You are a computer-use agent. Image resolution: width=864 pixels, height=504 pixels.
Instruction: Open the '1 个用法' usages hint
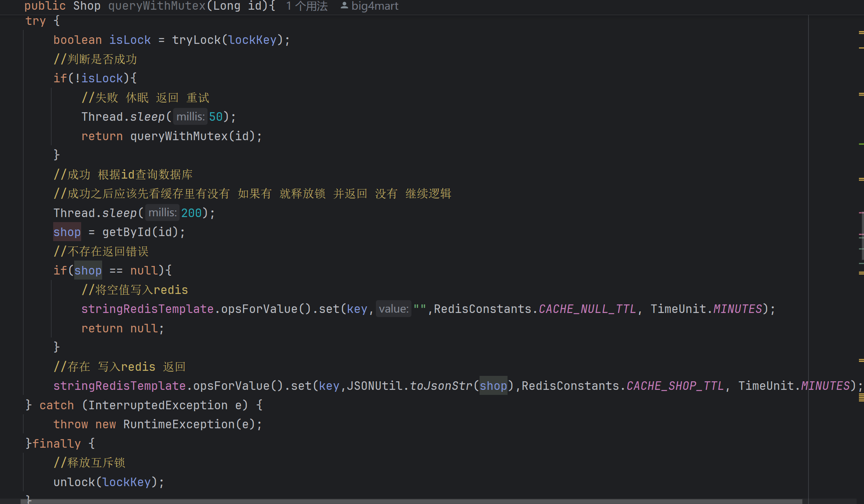point(307,6)
